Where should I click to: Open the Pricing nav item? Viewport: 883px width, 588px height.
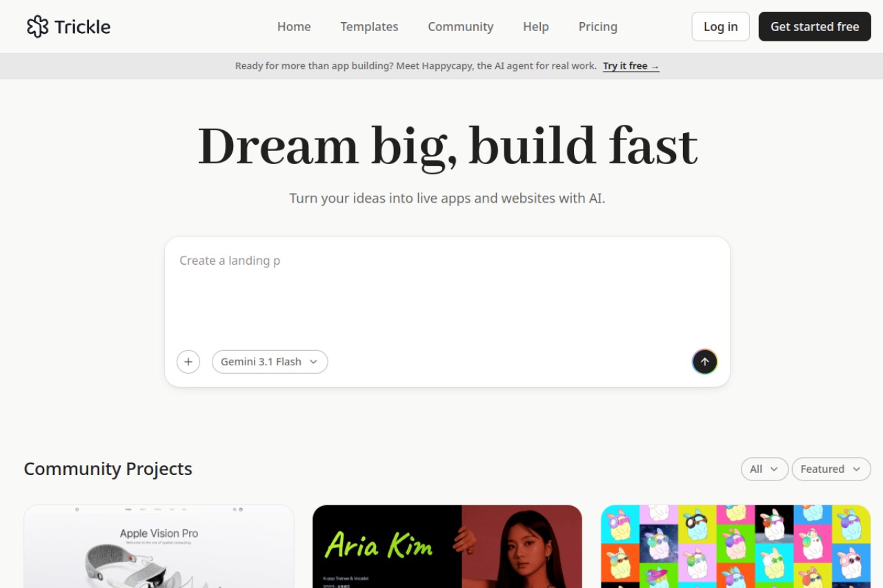point(597,27)
